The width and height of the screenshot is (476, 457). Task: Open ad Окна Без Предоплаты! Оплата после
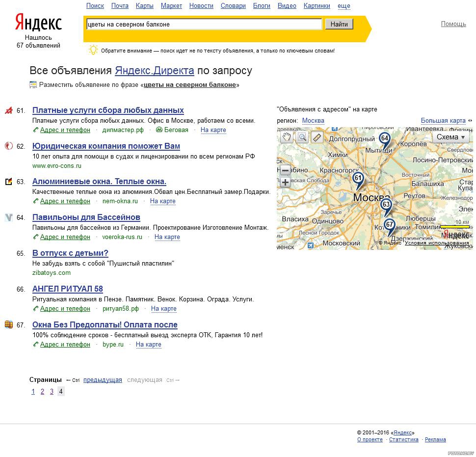point(105,324)
